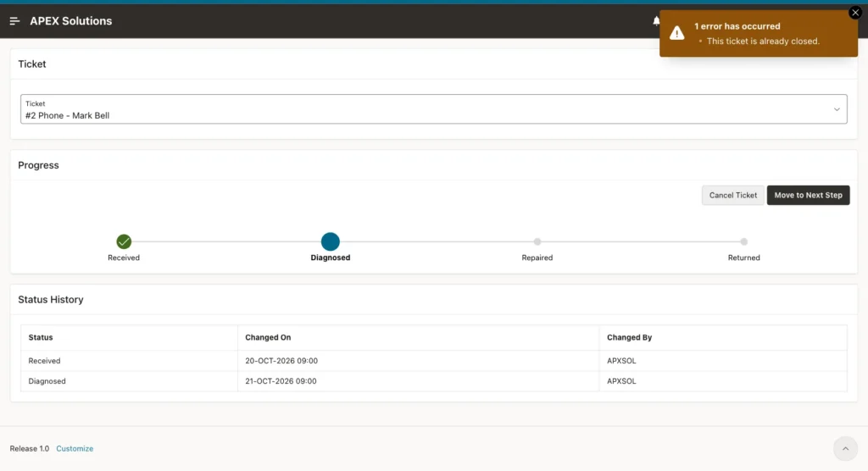Click the Move to Next Step button

point(808,196)
